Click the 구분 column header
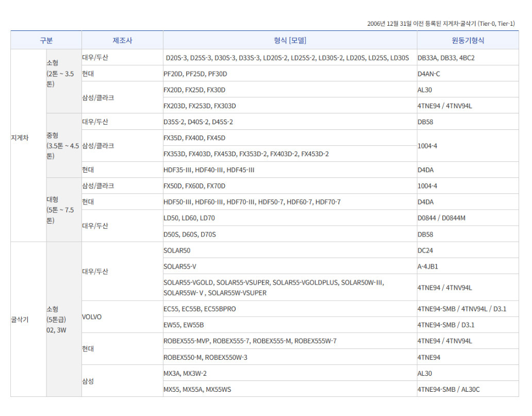532x416 pixels. pyautogui.click(x=46, y=40)
